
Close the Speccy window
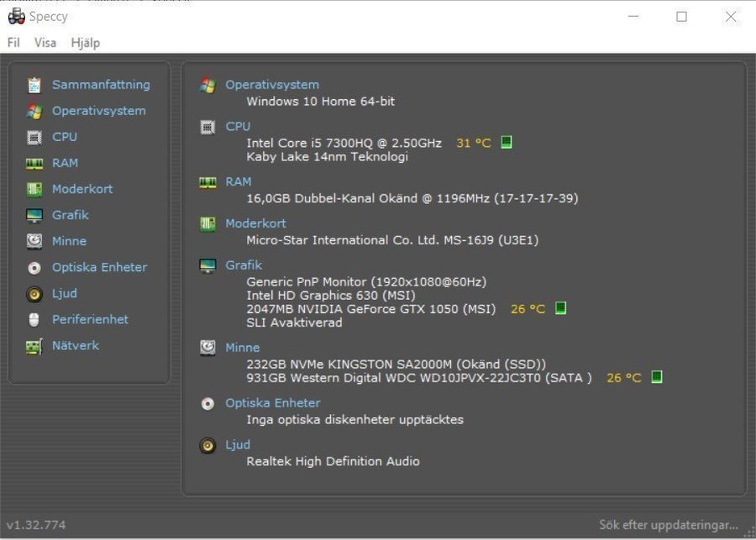(x=731, y=17)
